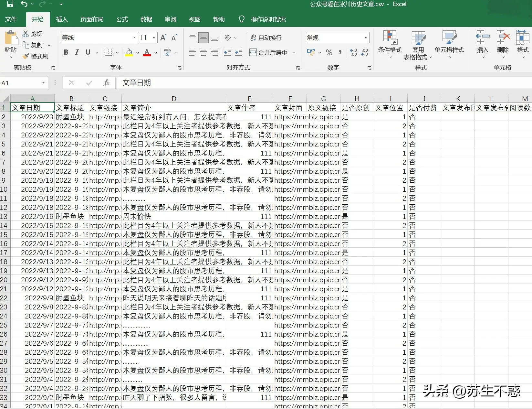The height and width of the screenshot is (409, 532).
Task: Click the Increase Indent icon
Action: (239, 52)
